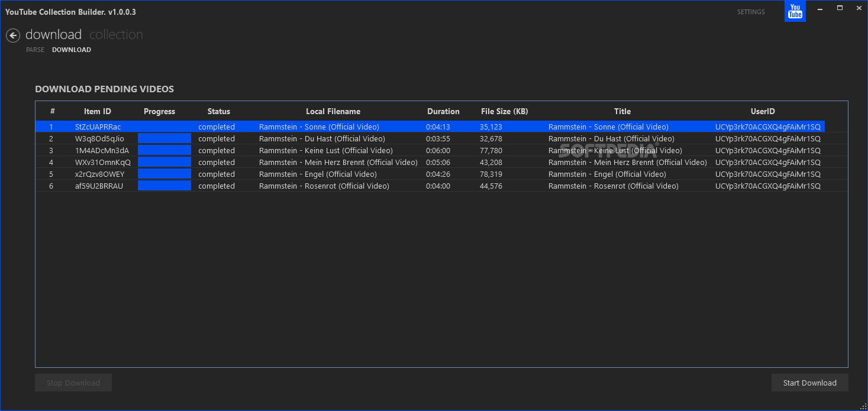Select item ID StZcUAPRRac
The width and height of the screenshot is (868, 411).
coord(98,127)
